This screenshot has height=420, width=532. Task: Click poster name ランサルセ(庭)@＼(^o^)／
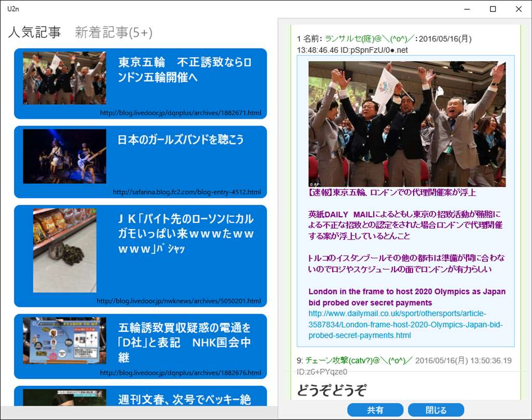370,39
